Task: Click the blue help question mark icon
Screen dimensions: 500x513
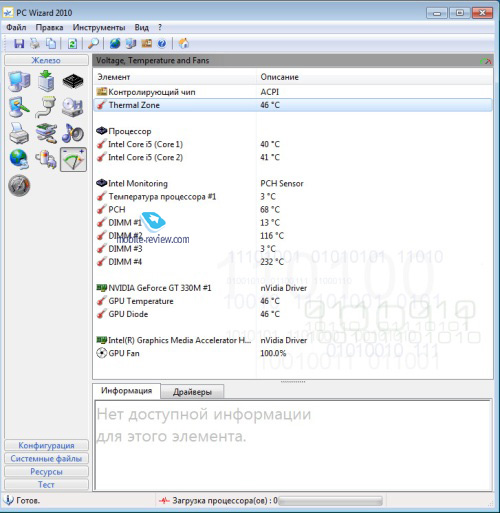Action: coord(162,43)
